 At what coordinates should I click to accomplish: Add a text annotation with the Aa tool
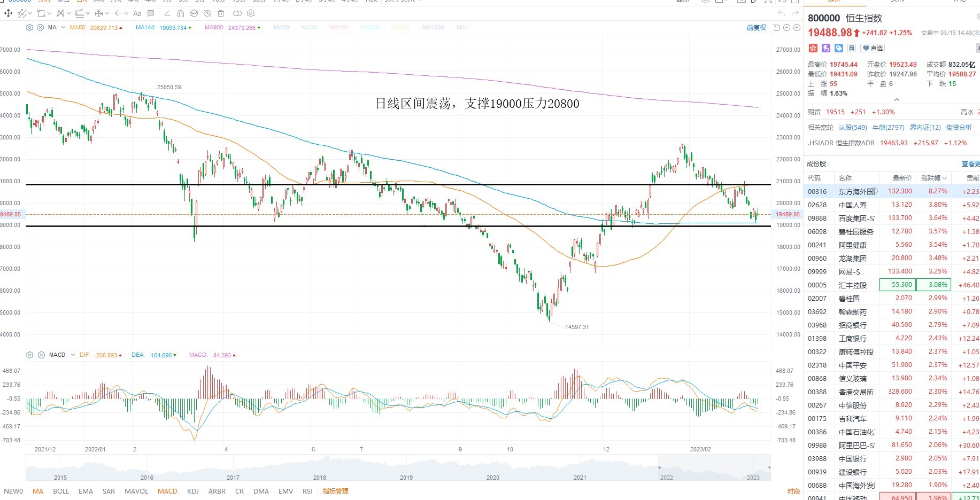[137, 13]
